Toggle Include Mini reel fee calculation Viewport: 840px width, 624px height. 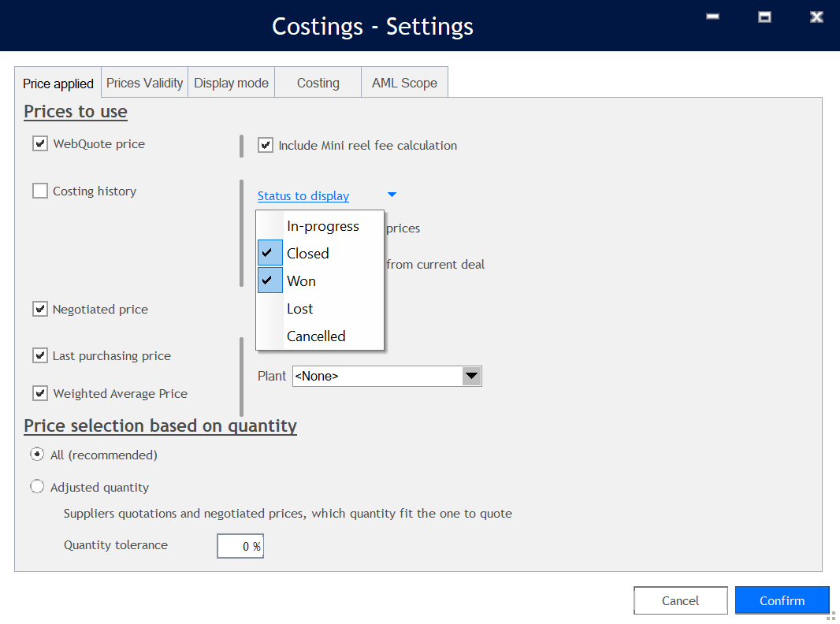point(266,145)
